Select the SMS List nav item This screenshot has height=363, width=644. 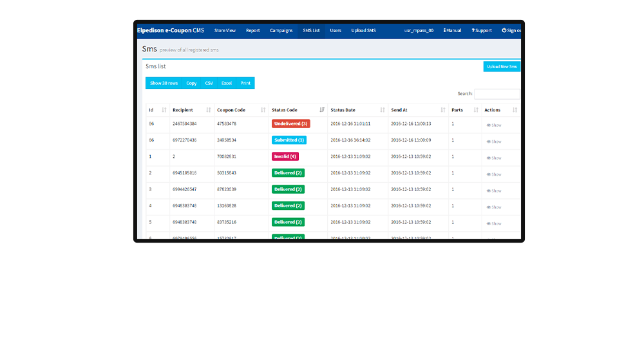coord(311,30)
